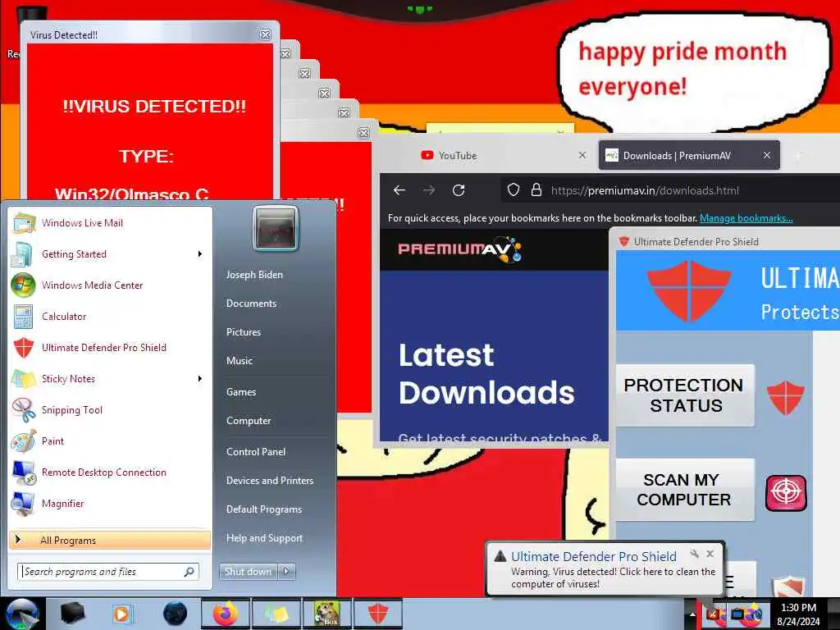Open Joseph Biden user folder
Image resolution: width=840 pixels, height=630 pixels.
(254, 274)
